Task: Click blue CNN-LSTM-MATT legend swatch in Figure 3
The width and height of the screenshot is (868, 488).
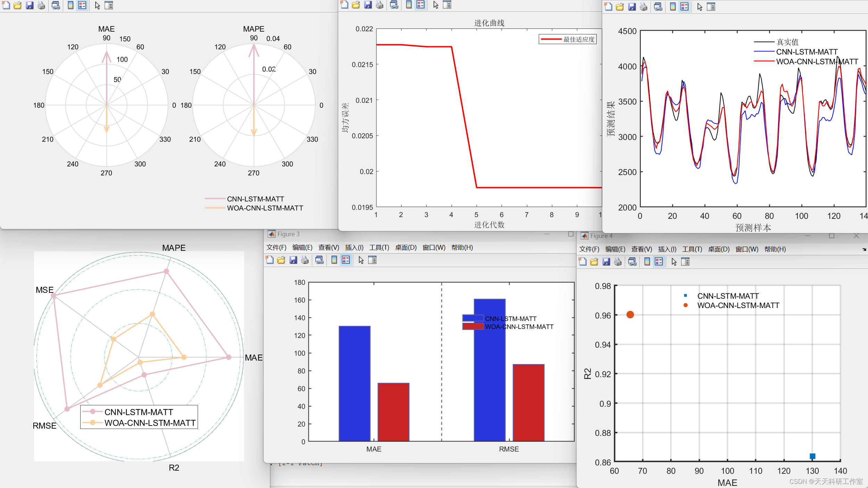Action: pos(473,318)
